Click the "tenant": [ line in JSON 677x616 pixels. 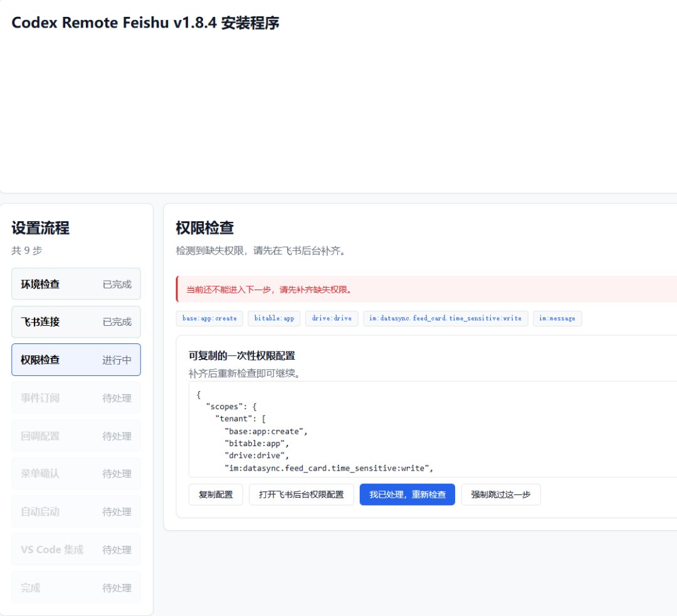click(241, 419)
